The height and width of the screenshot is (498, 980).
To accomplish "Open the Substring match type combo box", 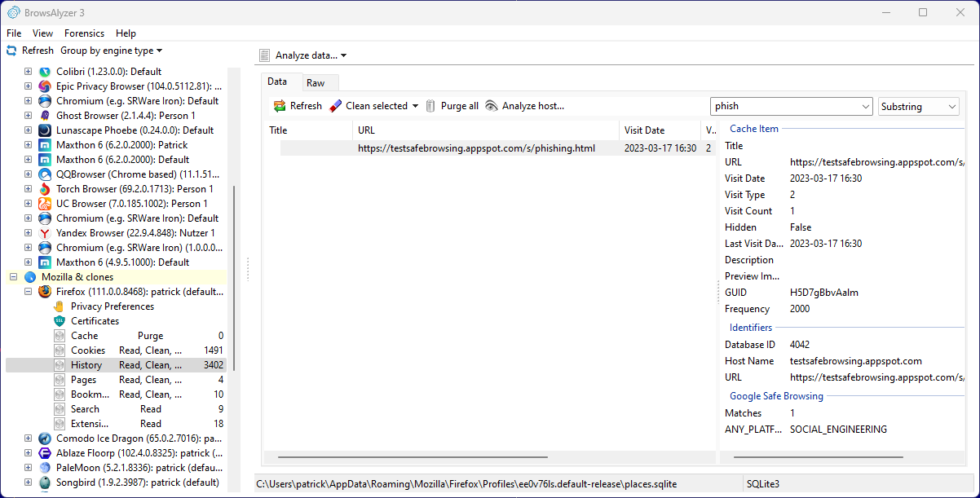I will click(919, 107).
